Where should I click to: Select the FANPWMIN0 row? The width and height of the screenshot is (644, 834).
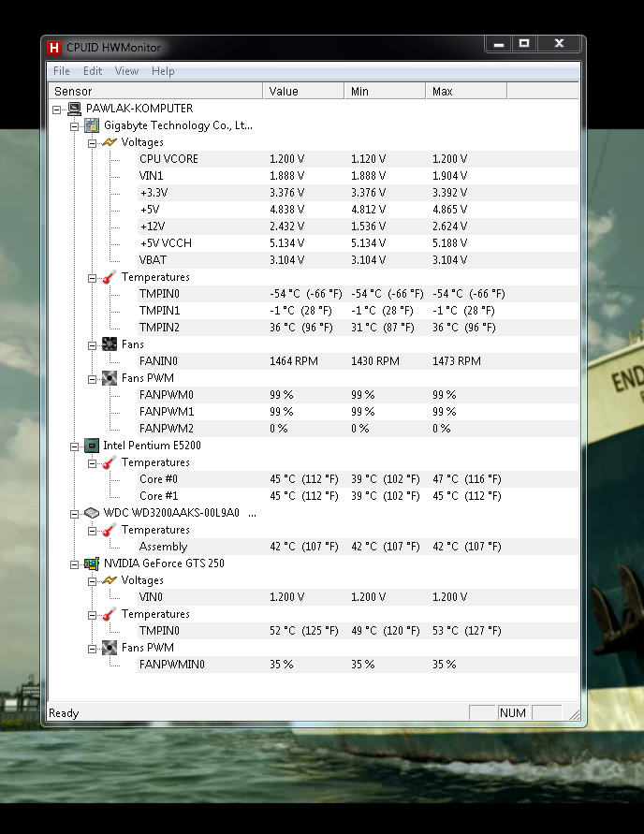pos(358,665)
